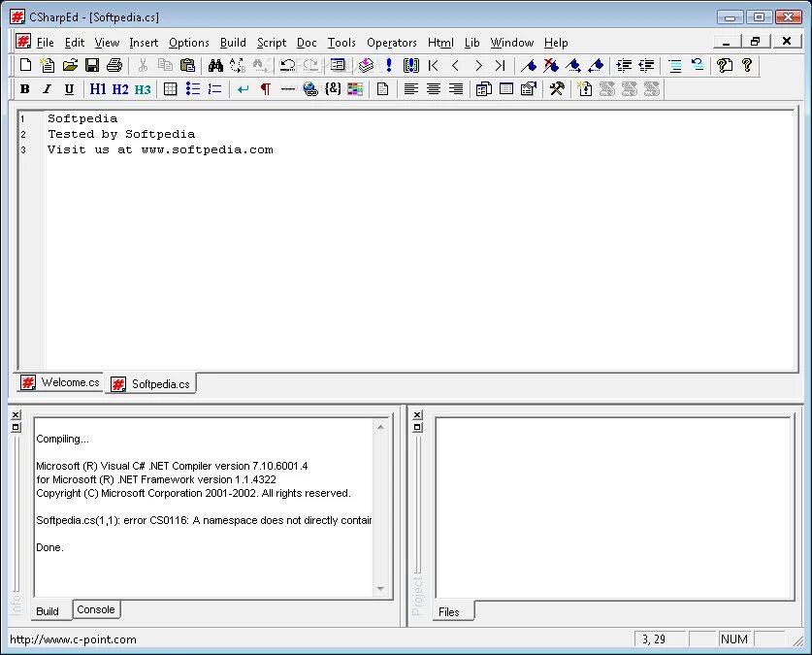Increase indent of selected lines
Image resolution: width=812 pixels, height=655 pixels.
(624, 65)
